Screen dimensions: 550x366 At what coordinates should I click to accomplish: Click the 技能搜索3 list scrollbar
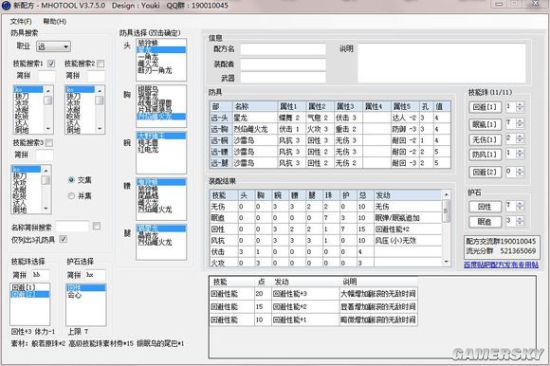click(x=46, y=189)
